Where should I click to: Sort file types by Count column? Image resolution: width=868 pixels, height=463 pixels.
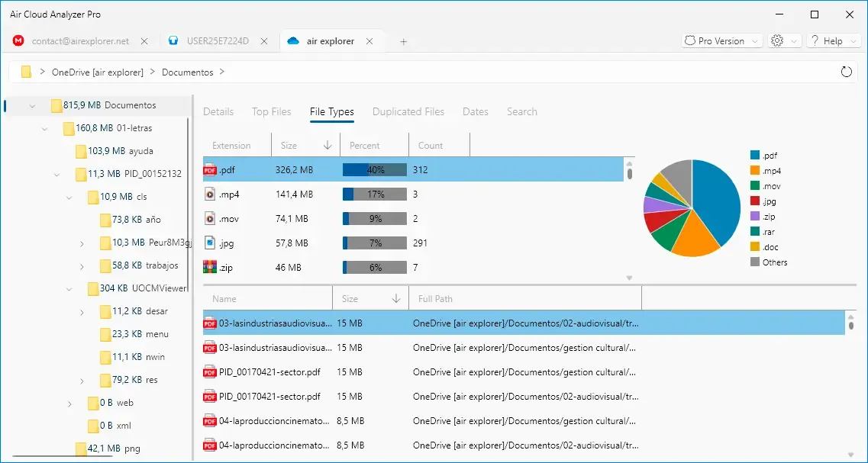click(x=439, y=146)
